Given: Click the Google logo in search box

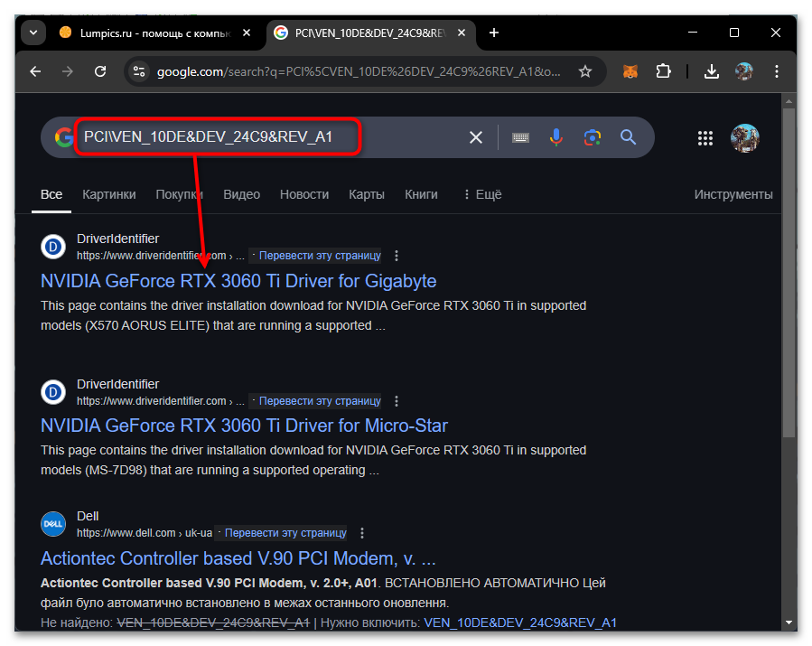Looking at the screenshot, I should tap(64, 137).
